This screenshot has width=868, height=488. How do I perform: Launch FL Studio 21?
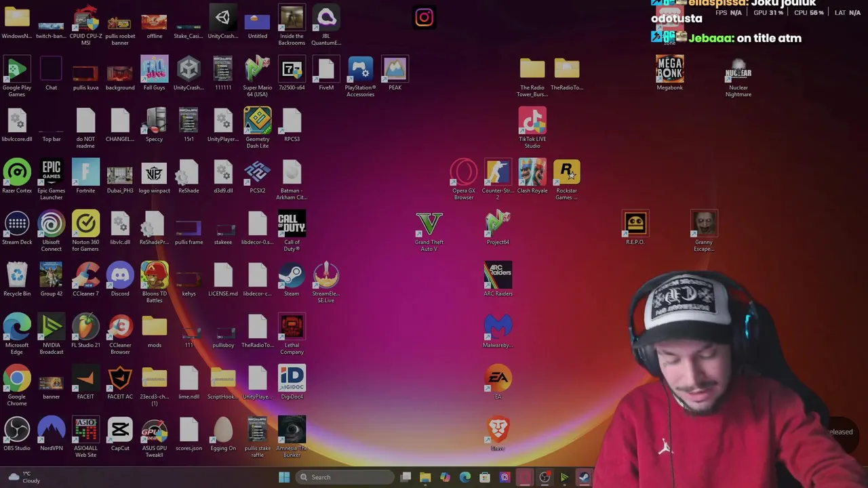point(85,331)
